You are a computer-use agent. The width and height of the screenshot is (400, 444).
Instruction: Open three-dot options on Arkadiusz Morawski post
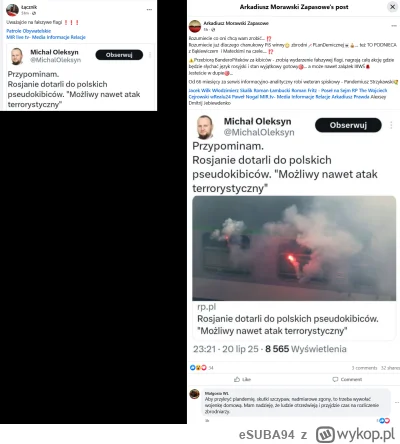tap(394, 26)
